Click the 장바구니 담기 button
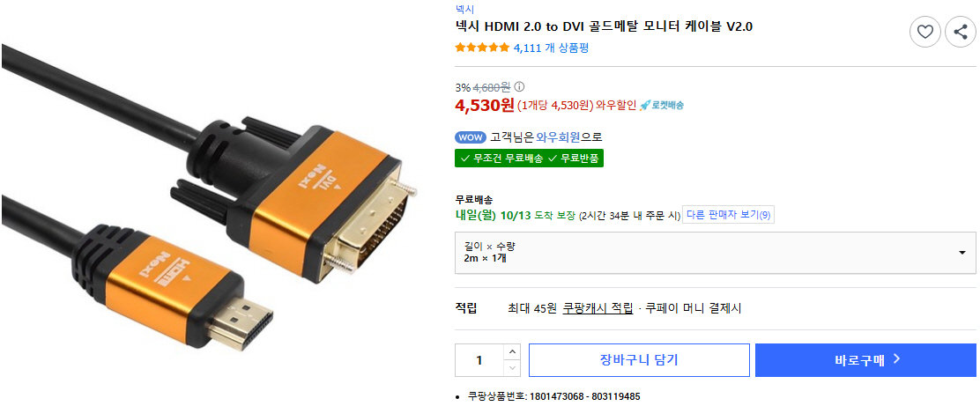This screenshot has height=406, width=980. pos(639,360)
